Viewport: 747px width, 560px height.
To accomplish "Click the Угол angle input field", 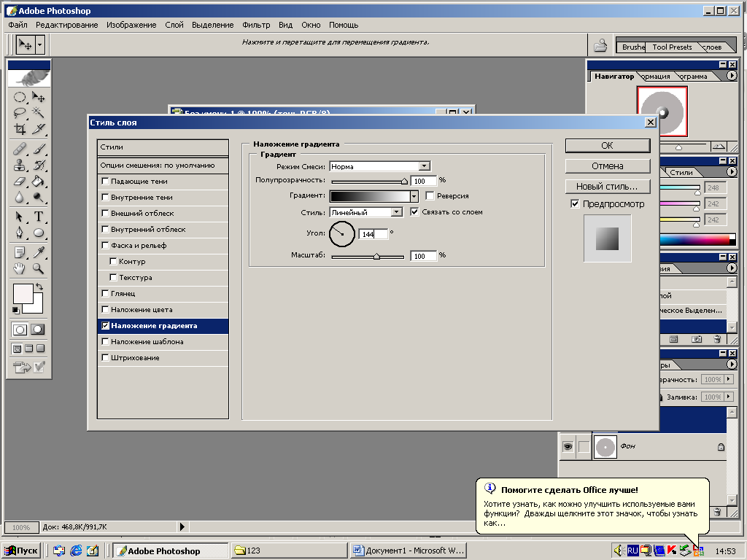I will coord(373,234).
